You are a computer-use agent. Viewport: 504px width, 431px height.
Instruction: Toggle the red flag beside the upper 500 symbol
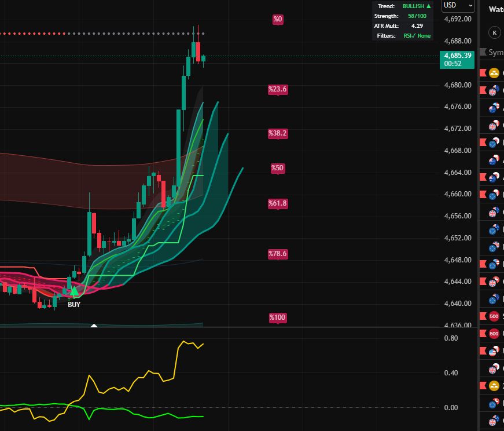coord(483,316)
